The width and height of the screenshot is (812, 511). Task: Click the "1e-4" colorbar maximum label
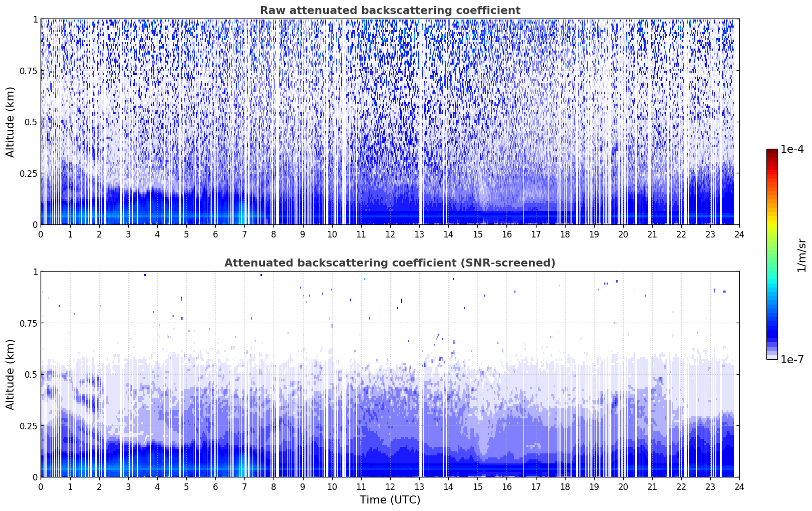click(792, 150)
